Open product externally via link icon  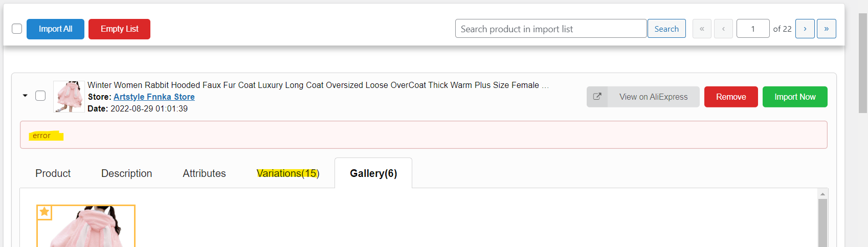tap(597, 97)
